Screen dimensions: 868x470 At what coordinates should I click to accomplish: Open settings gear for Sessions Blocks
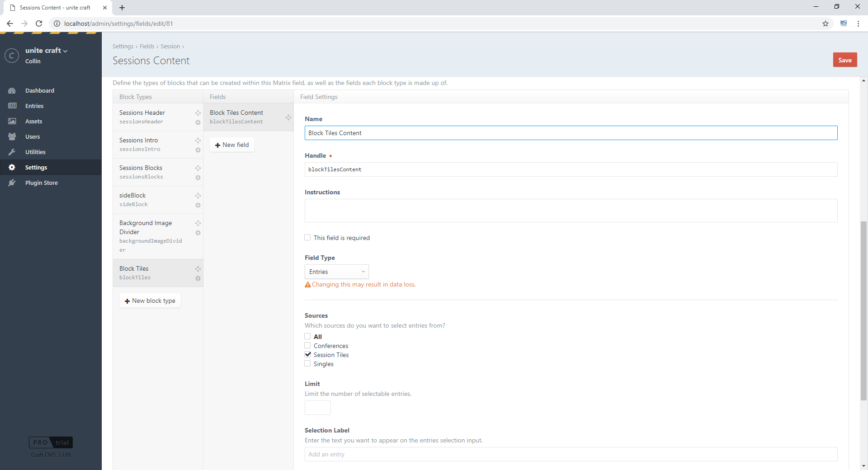click(198, 178)
